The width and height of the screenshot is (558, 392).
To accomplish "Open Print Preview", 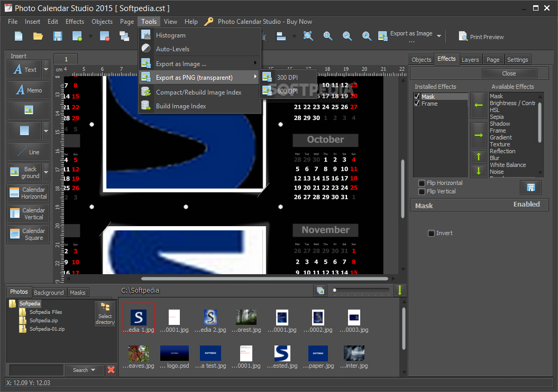I will click(481, 36).
